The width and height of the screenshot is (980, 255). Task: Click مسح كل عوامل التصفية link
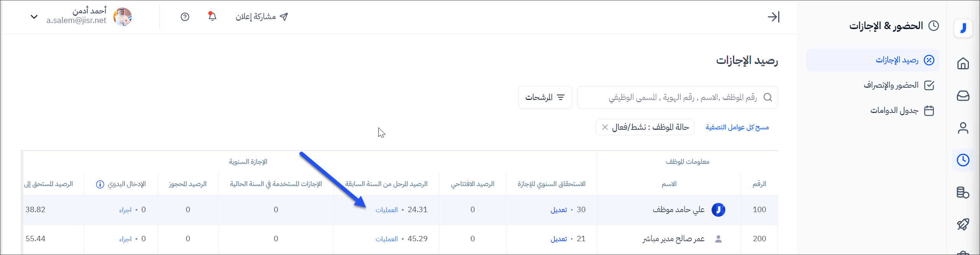click(x=737, y=127)
